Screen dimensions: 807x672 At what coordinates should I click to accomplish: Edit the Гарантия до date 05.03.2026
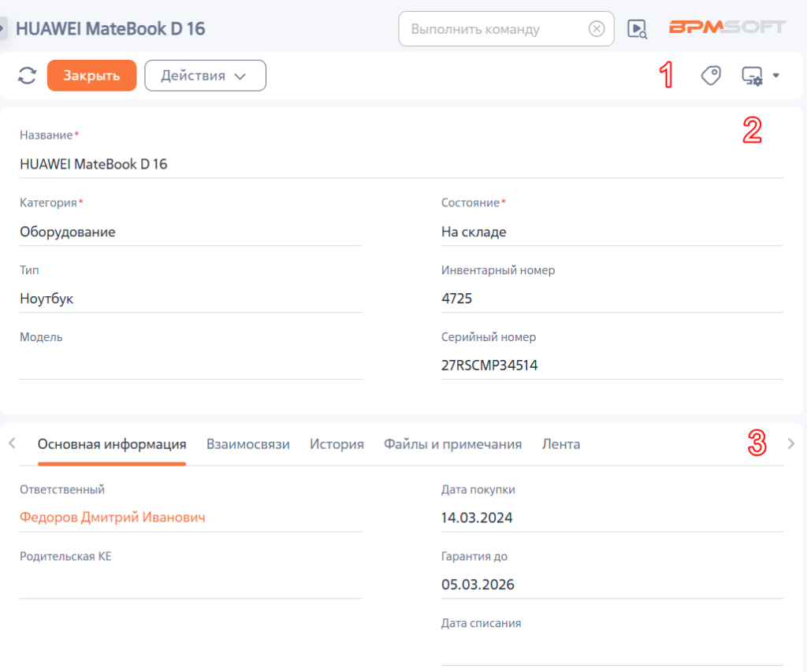[x=612, y=585]
